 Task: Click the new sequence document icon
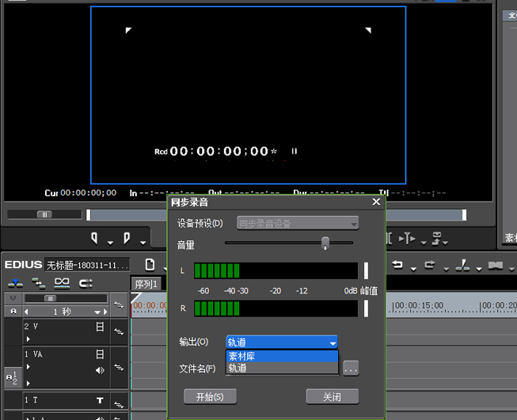pyautogui.click(x=150, y=264)
